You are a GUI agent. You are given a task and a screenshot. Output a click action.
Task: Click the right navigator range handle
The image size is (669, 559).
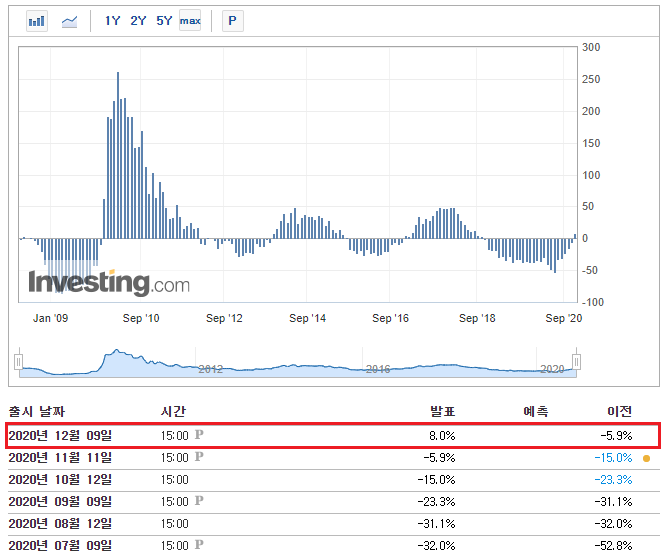click(x=576, y=362)
